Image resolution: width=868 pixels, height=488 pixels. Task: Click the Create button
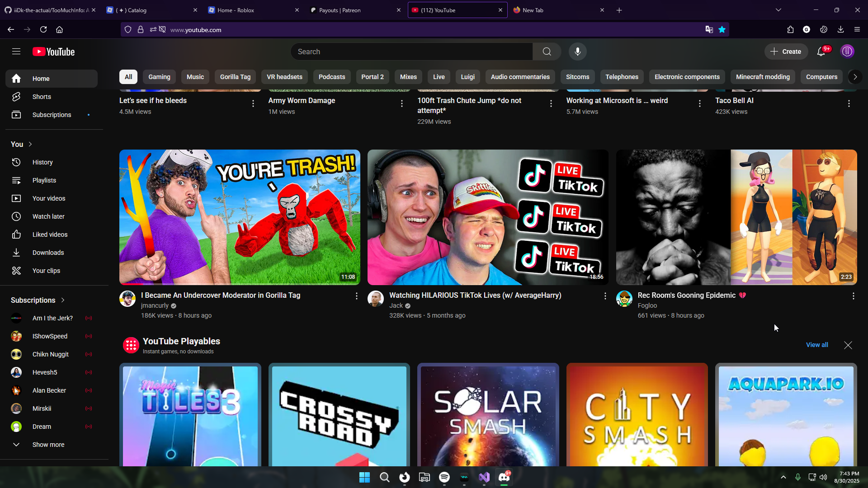[786, 52]
